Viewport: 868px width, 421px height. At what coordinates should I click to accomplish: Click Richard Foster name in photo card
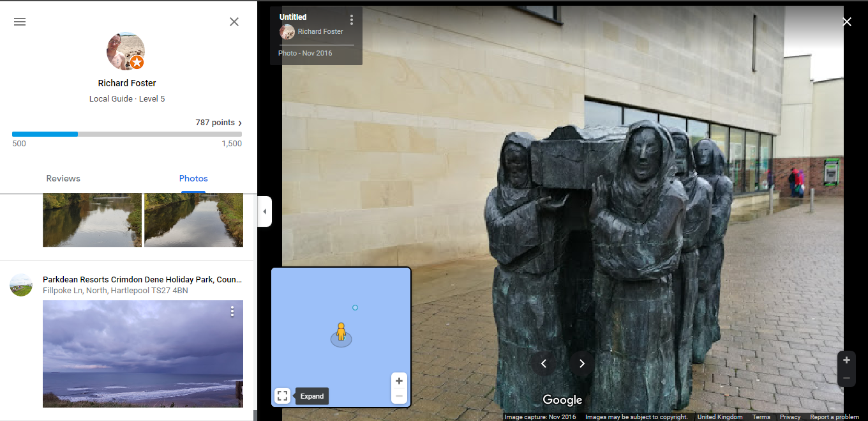point(320,31)
